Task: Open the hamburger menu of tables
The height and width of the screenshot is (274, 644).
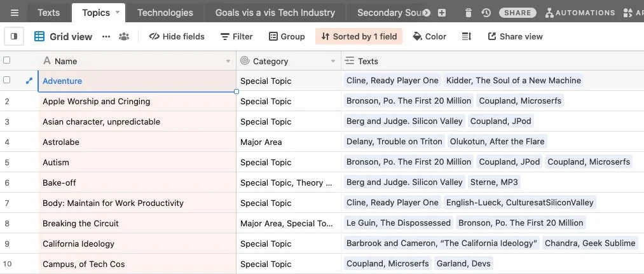Action: (x=15, y=13)
